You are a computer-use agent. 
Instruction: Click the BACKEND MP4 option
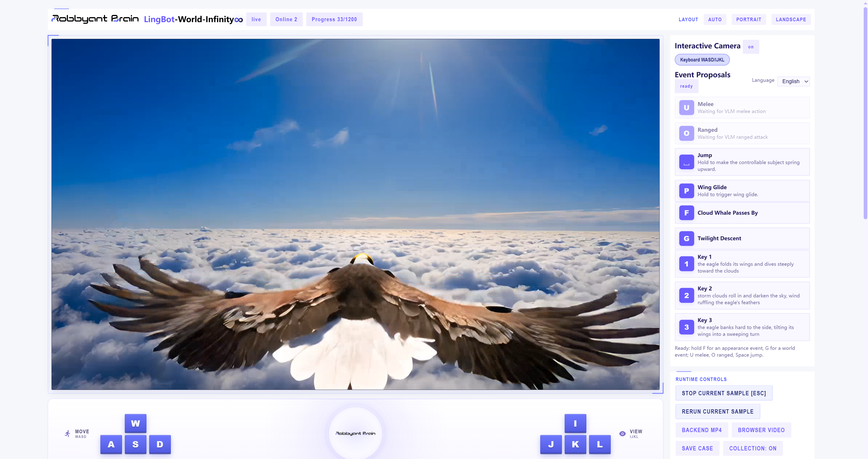[x=702, y=430]
